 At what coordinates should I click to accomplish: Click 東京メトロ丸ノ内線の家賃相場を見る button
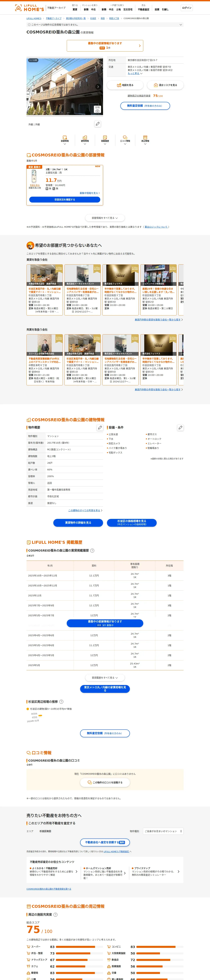click(x=105, y=689)
